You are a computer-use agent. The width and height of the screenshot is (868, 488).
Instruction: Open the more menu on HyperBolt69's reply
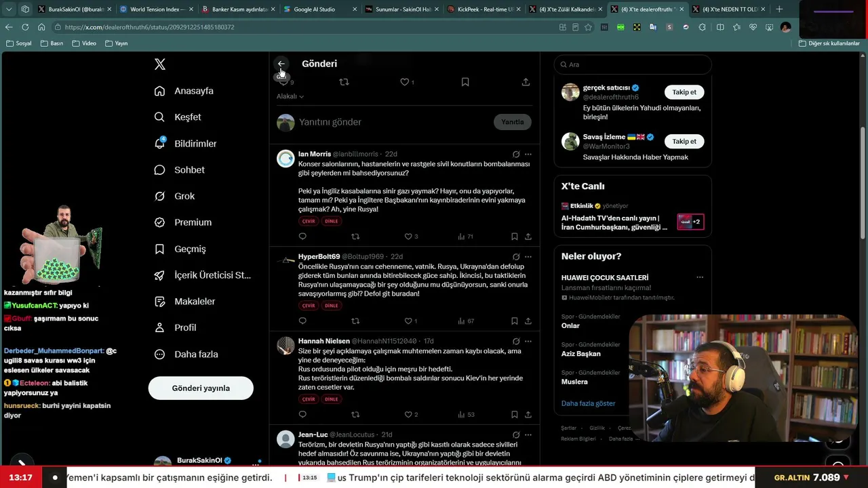528,257
